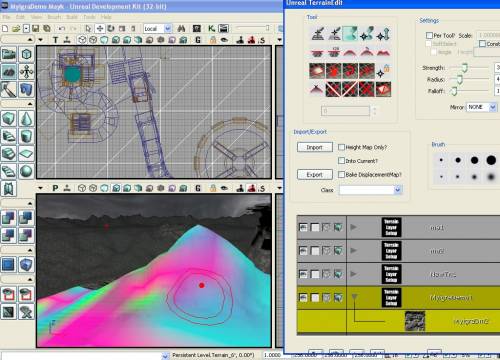Select the sphere brush builder icon
The width and height of the screenshot is (500, 360).
(26, 171)
